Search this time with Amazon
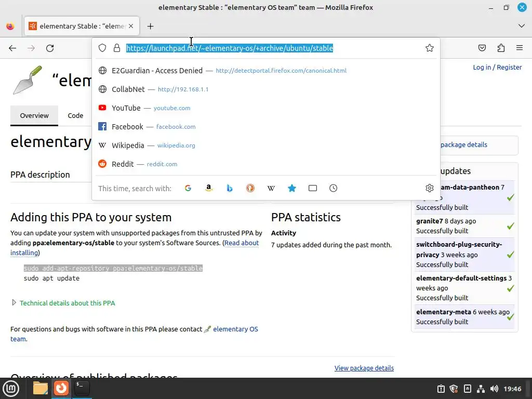 209,188
